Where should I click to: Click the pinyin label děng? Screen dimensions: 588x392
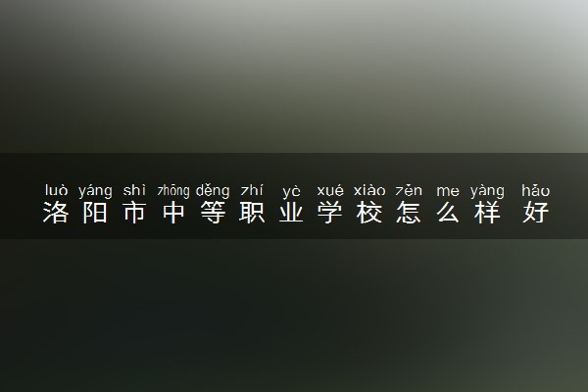[213, 191]
